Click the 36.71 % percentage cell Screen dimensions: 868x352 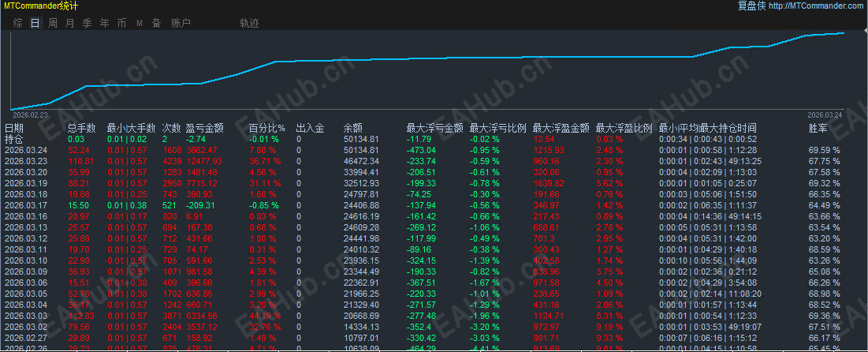click(x=266, y=161)
